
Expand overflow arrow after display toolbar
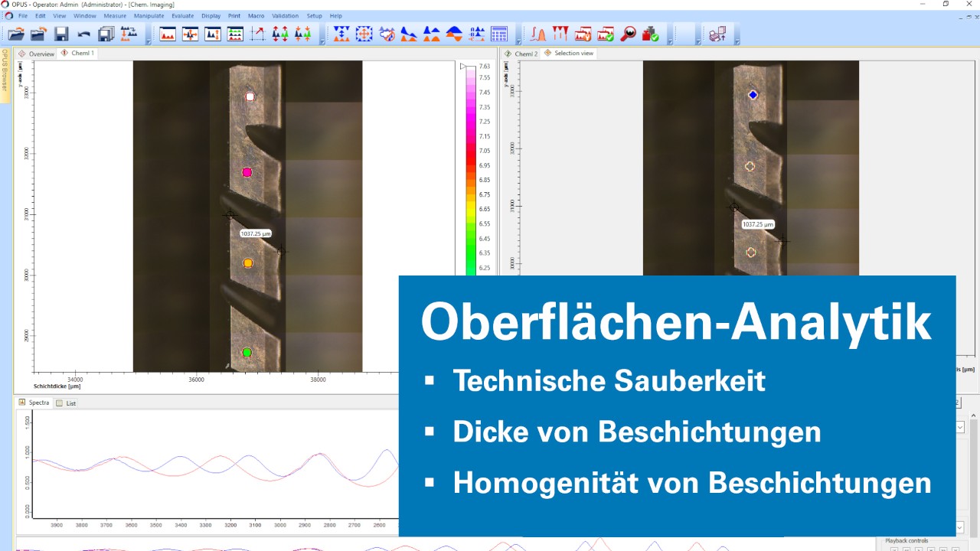(x=322, y=42)
